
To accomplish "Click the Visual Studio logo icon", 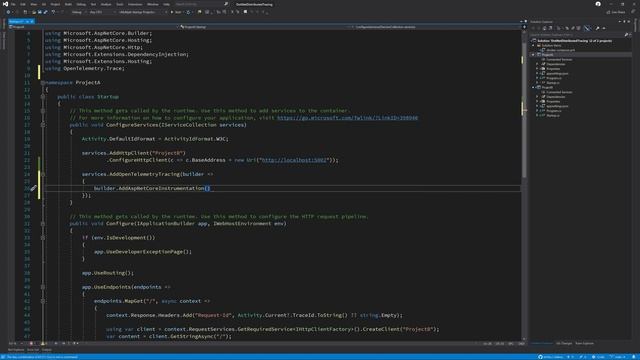I will tap(5, 4).
